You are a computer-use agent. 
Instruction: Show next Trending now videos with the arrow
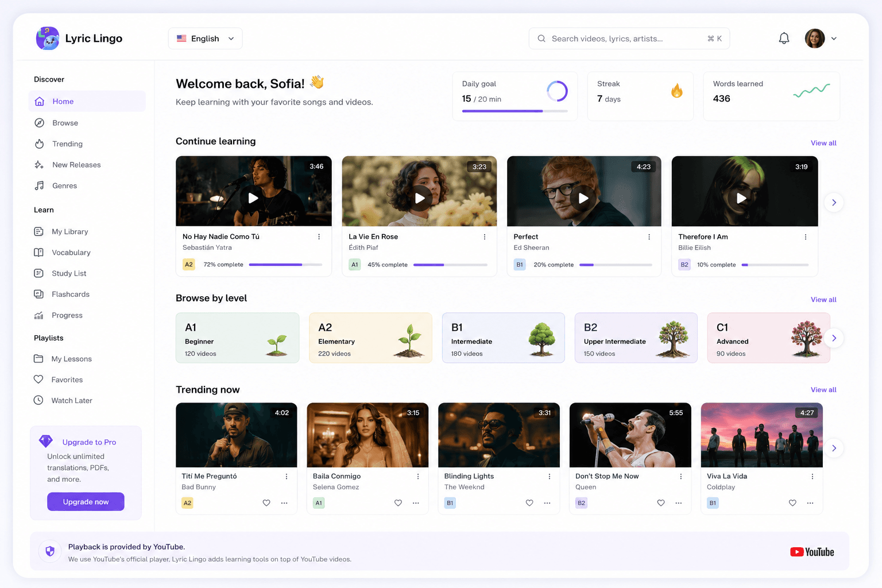tap(834, 448)
